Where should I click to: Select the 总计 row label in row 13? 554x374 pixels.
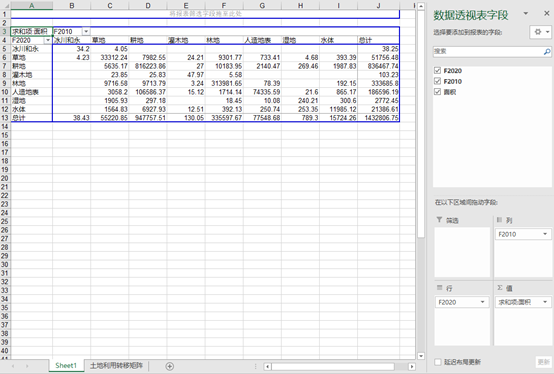pos(31,118)
